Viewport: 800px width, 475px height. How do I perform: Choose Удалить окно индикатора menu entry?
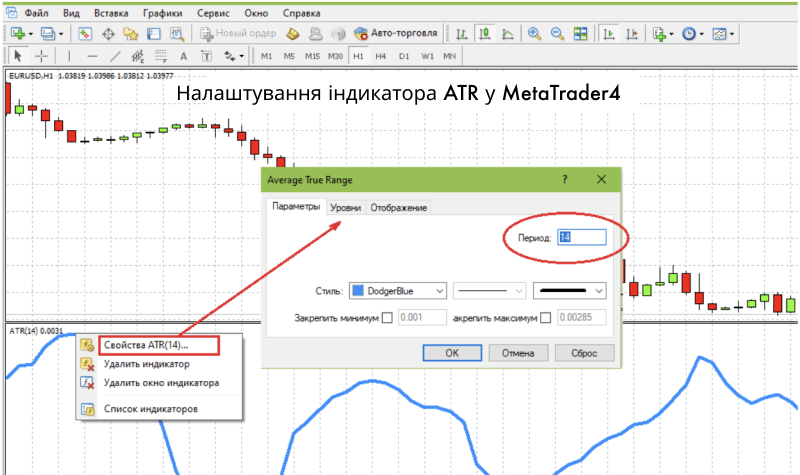[159, 383]
